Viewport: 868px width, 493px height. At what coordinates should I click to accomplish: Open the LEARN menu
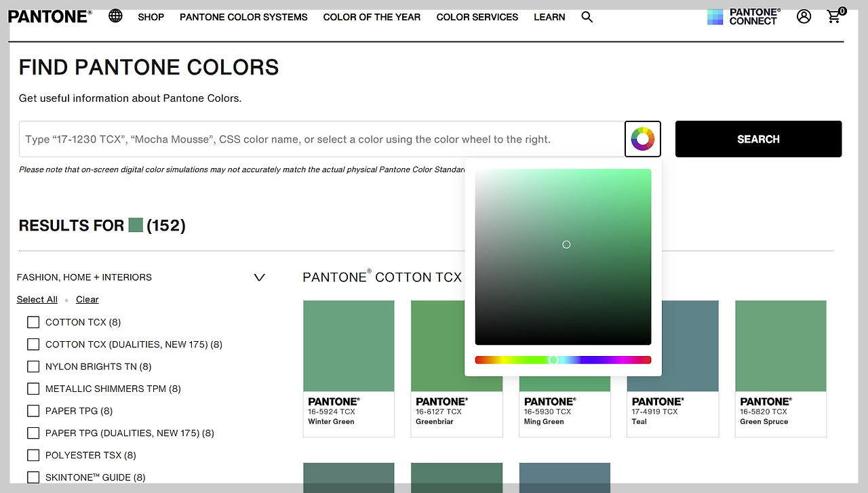pyautogui.click(x=549, y=17)
